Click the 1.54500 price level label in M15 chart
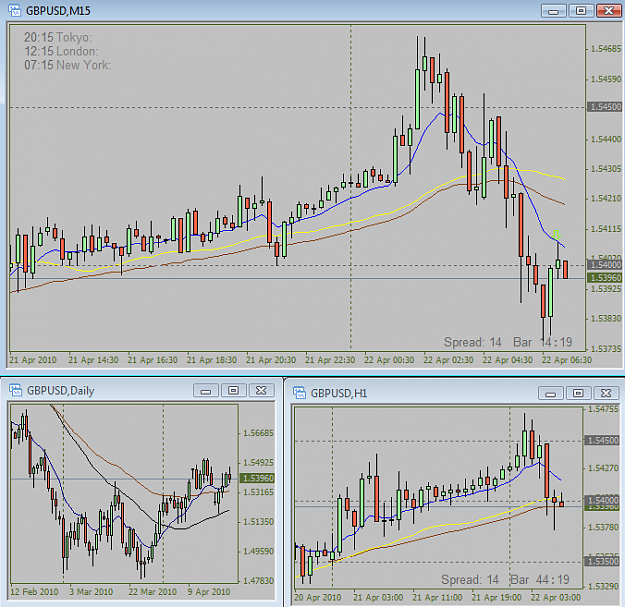This screenshot has height=607, width=625. click(x=605, y=107)
